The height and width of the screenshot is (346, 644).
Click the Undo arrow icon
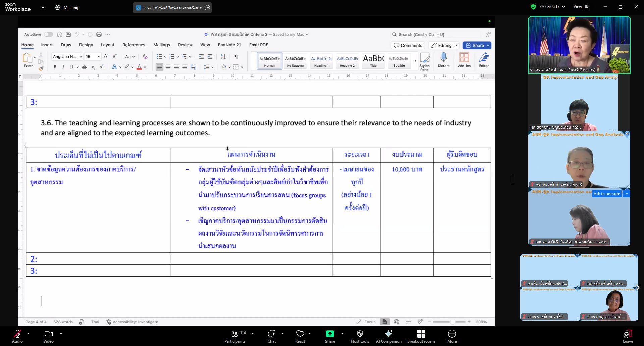77,34
